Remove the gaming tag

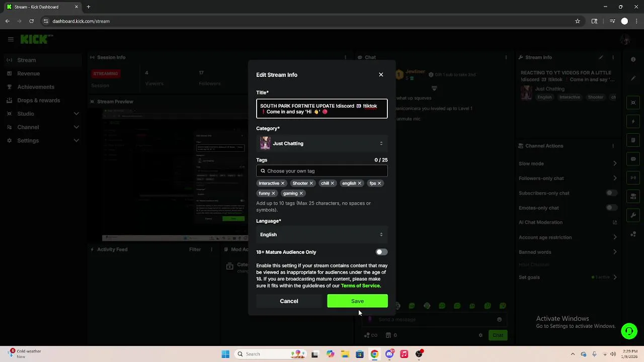[301, 194]
